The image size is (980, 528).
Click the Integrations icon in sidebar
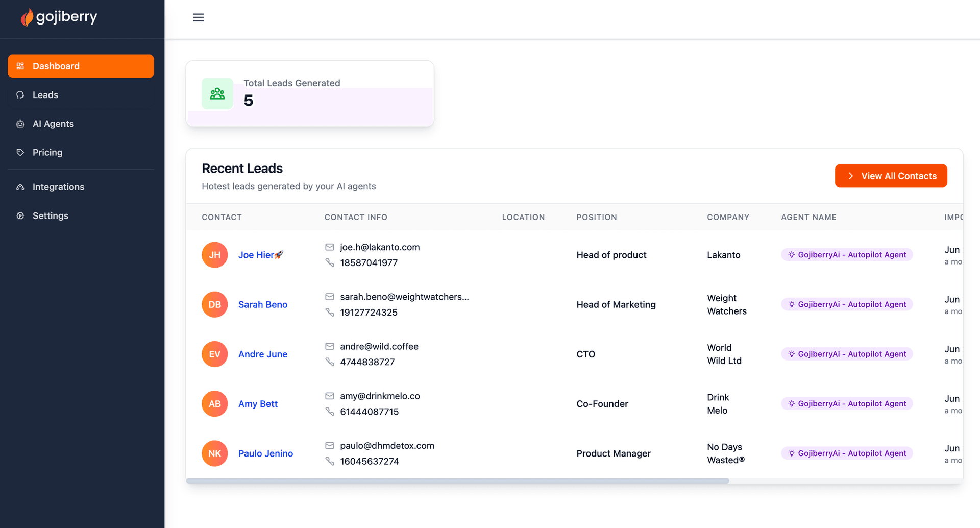point(20,187)
